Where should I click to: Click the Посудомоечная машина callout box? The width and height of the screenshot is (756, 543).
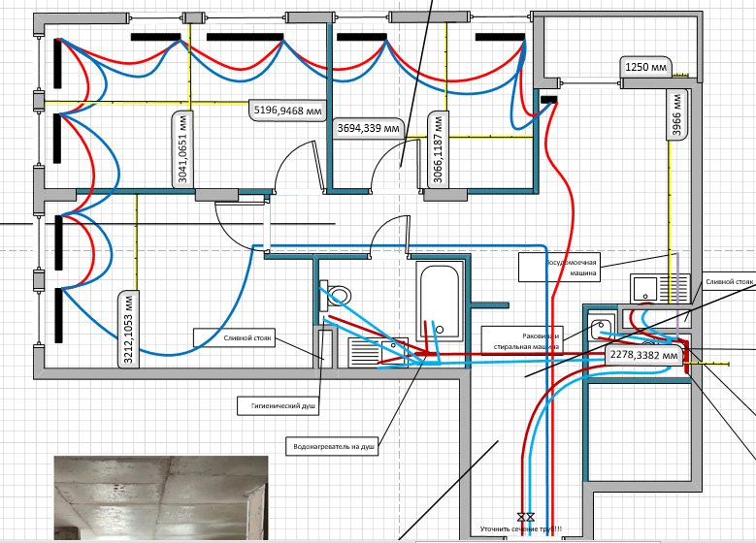pyautogui.click(x=559, y=268)
